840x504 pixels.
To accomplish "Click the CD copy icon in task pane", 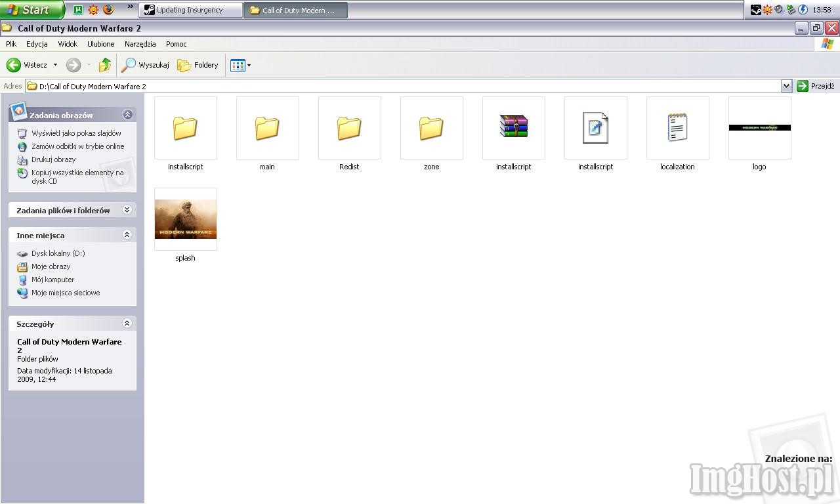I will pyautogui.click(x=22, y=173).
